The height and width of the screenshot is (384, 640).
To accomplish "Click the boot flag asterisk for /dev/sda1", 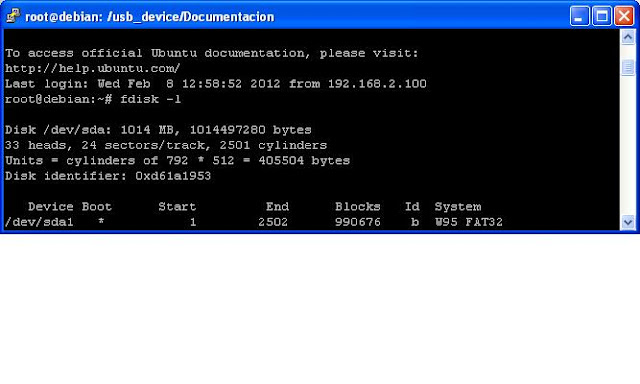I will pyautogui.click(x=101, y=221).
